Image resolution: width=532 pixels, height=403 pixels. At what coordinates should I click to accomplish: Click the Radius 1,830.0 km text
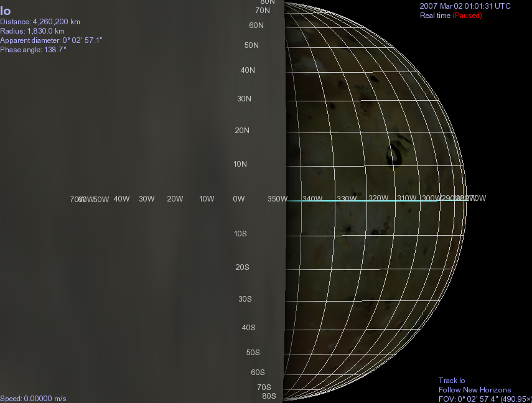pos(32,31)
